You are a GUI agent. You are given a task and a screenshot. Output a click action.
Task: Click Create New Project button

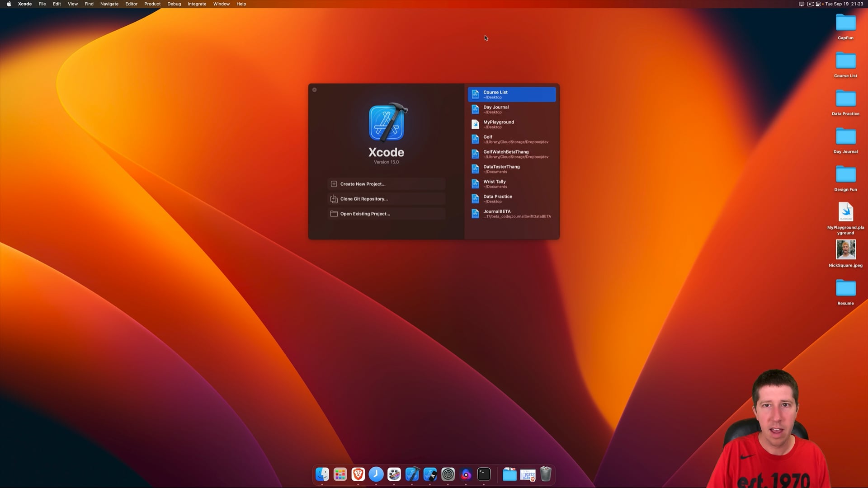387,184
